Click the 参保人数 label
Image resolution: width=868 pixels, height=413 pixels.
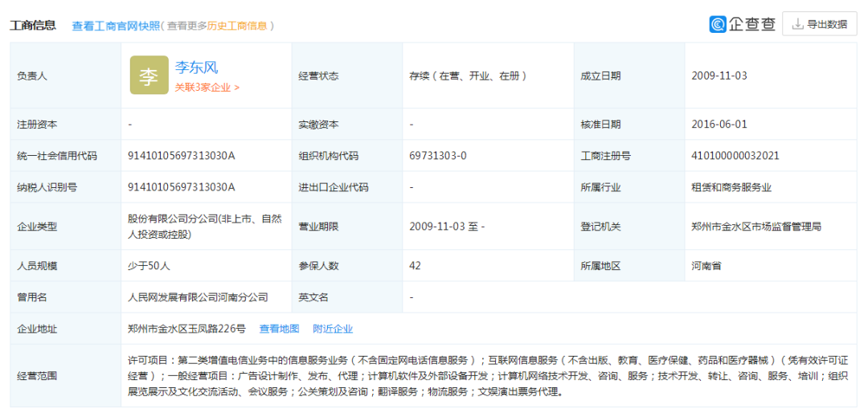(x=318, y=266)
